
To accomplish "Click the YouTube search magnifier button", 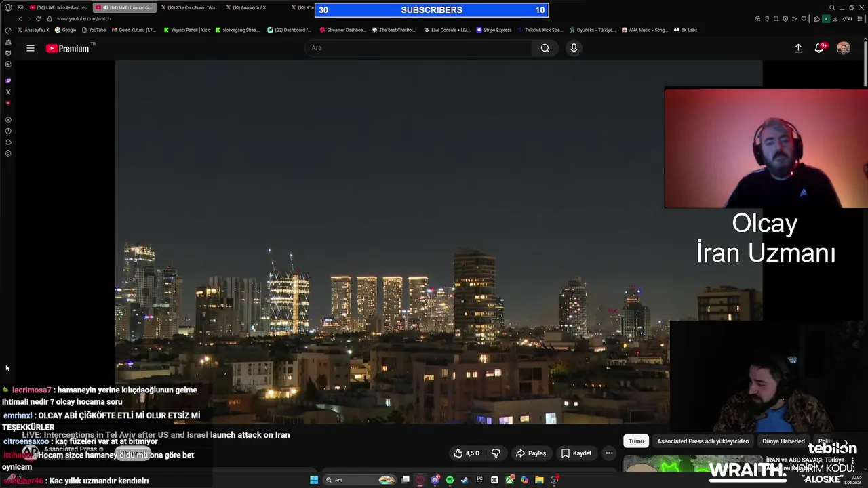I will point(545,48).
